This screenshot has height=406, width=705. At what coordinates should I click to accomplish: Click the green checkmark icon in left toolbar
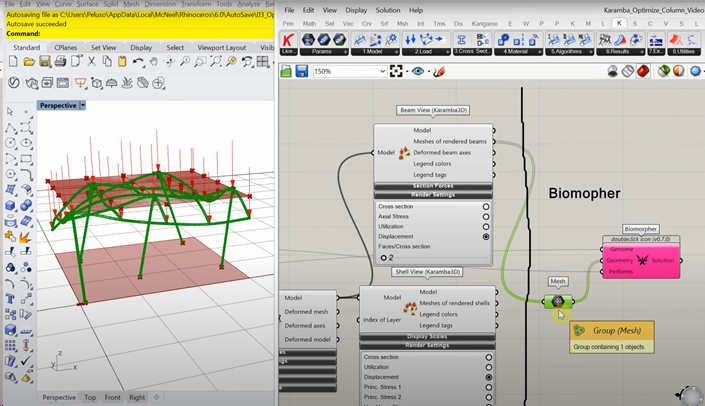26,360
